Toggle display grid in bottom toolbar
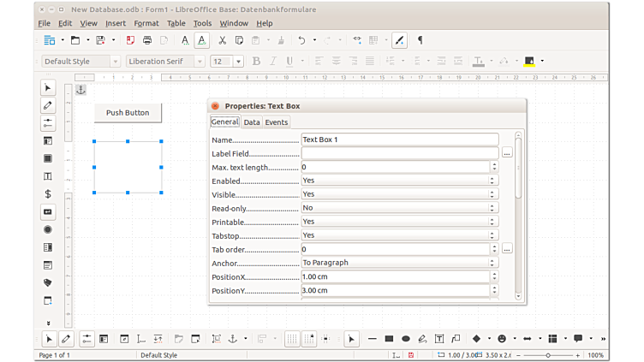The image size is (644, 362). (292, 339)
